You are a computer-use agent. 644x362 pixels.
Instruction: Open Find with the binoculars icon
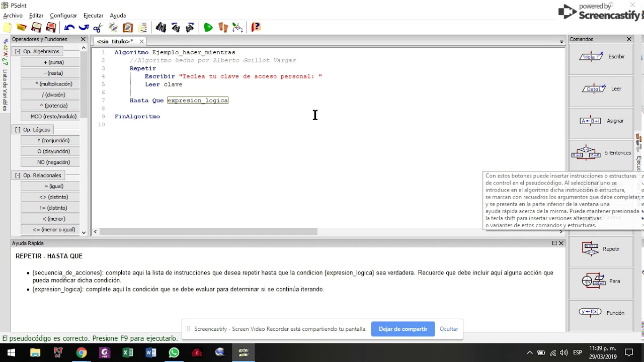[161, 28]
